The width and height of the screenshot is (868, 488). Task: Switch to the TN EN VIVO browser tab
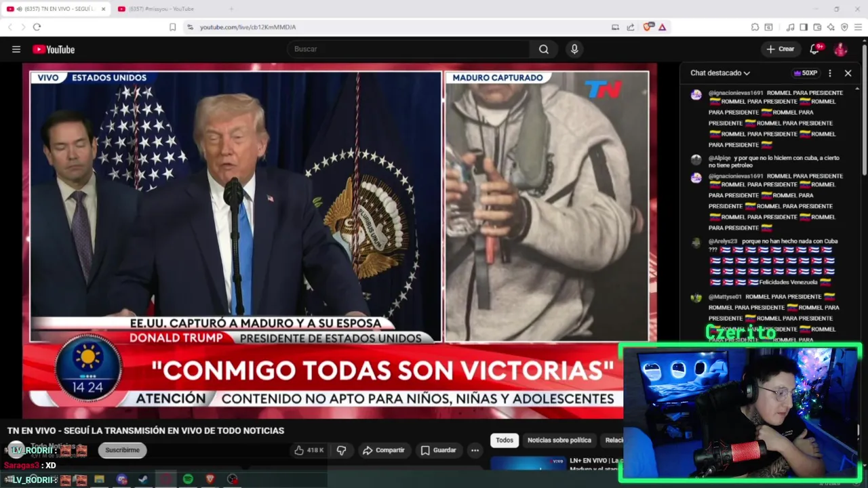pyautogui.click(x=56, y=9)
